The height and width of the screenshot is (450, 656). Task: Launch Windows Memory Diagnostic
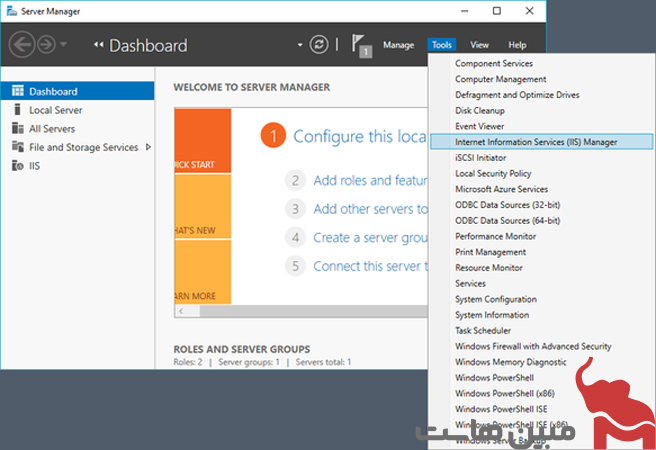tap(511, 362)
